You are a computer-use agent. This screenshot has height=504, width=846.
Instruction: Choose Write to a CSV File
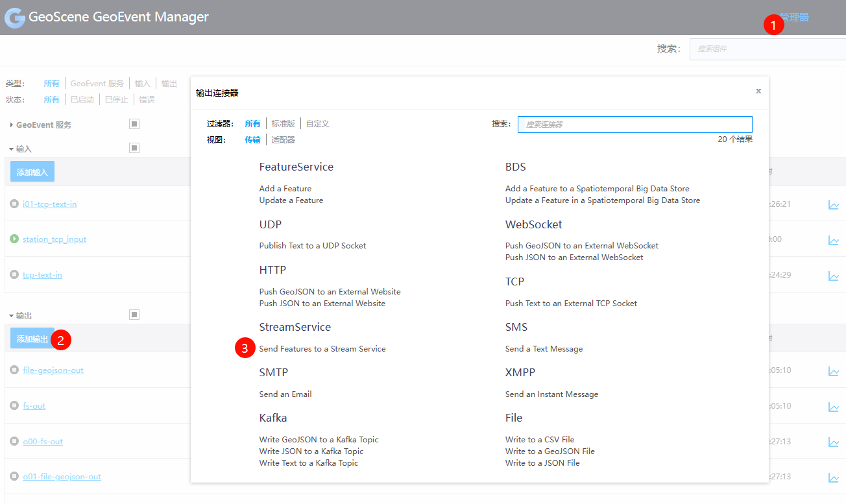point(540,440)
